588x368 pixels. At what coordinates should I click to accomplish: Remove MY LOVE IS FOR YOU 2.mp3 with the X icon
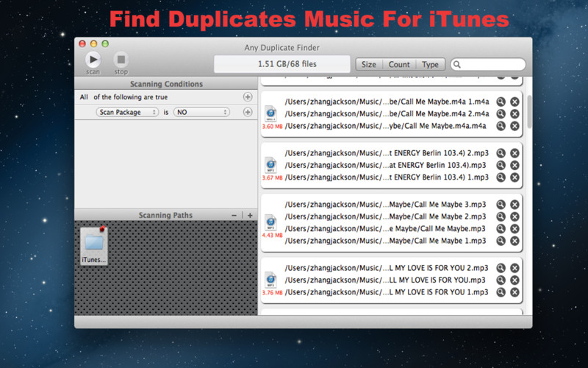(515, 268)
